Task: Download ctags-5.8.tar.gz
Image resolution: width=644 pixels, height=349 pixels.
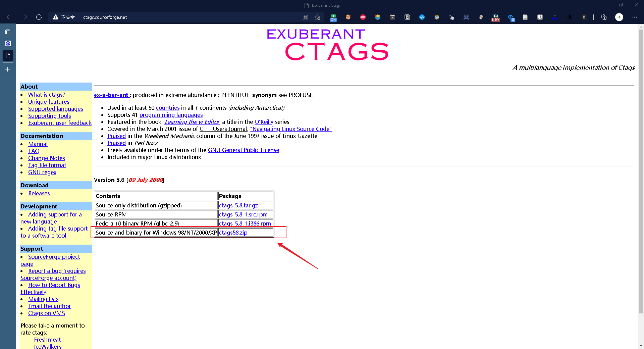Action: click(x=238, y=205)
